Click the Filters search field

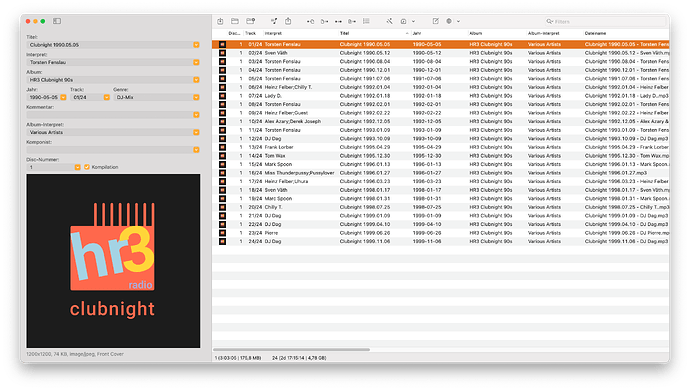tap(605, 22)
